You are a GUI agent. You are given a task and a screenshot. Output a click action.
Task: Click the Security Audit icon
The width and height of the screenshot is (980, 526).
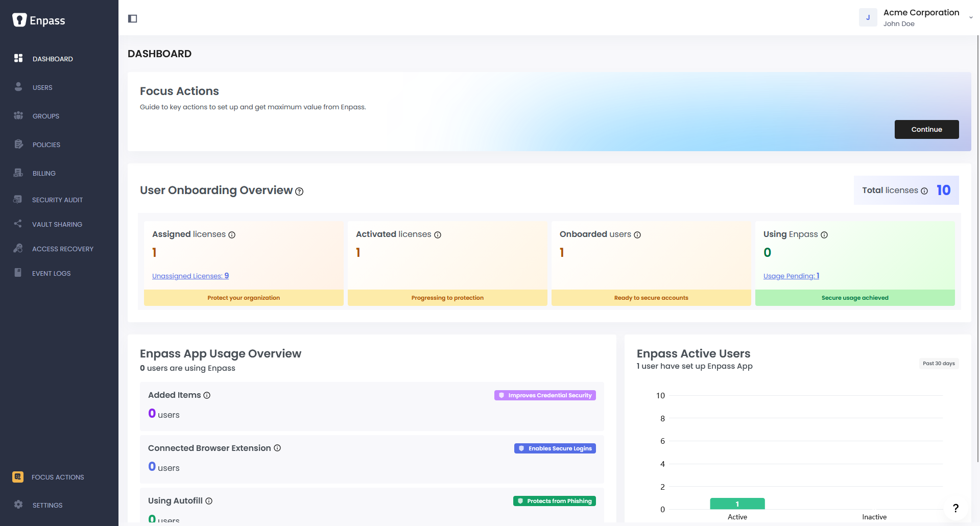18,199
